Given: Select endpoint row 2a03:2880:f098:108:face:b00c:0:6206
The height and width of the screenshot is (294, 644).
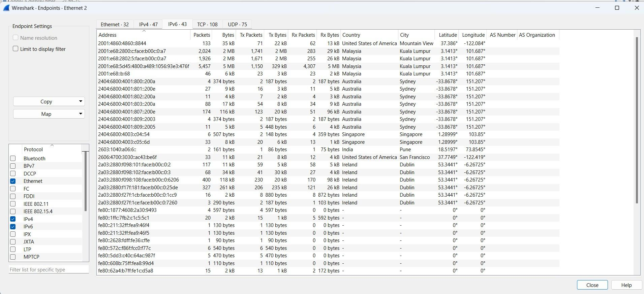Looking at the screenshot, I should pos(328,180).
